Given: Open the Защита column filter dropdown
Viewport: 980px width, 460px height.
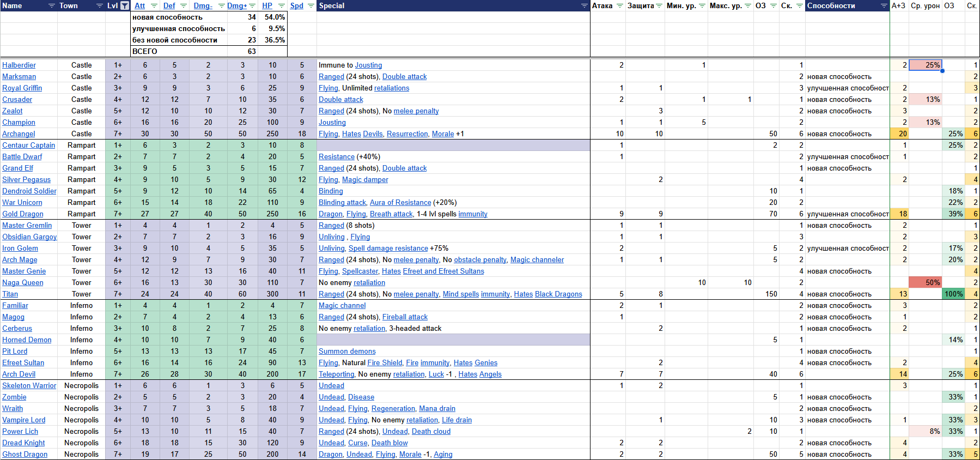Looking at the screenshot, I should (x=659, y=5).
